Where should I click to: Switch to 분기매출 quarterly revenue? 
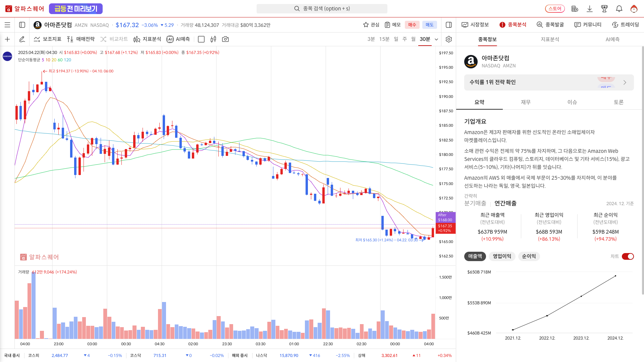pyautogui.click(x=475, y=203)
